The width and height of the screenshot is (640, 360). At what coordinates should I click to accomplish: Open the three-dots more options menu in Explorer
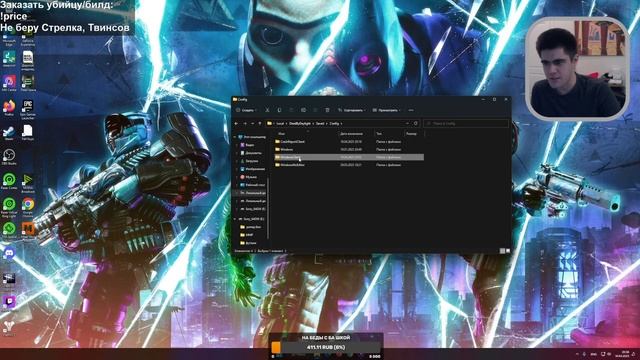pyautogui.click(x=411, y=110)
